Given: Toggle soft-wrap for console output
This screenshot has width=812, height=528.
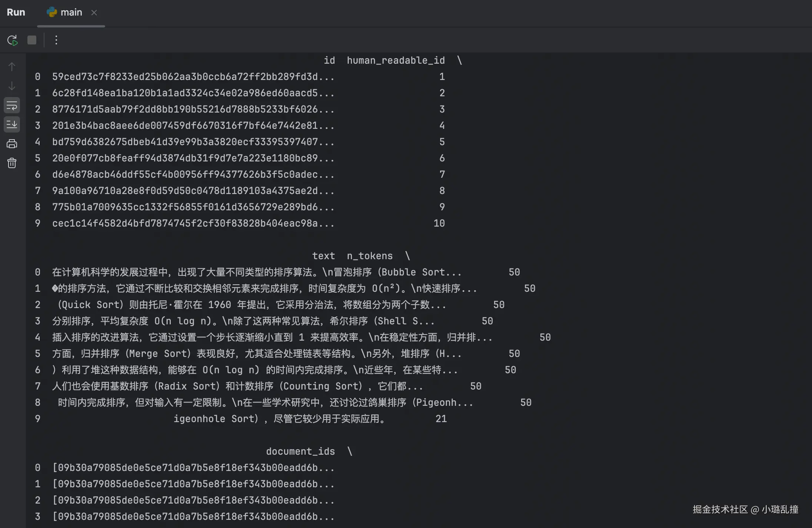Looking at the screenshot, I should click(x=12, y=106).
